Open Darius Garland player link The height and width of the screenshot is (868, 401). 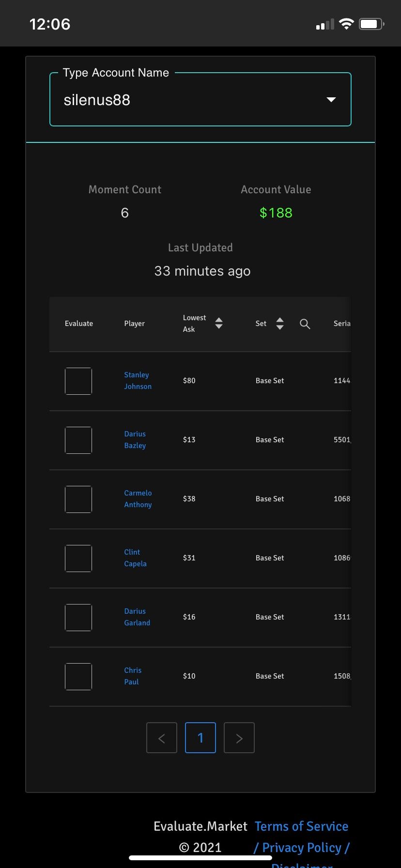(137, 617)
